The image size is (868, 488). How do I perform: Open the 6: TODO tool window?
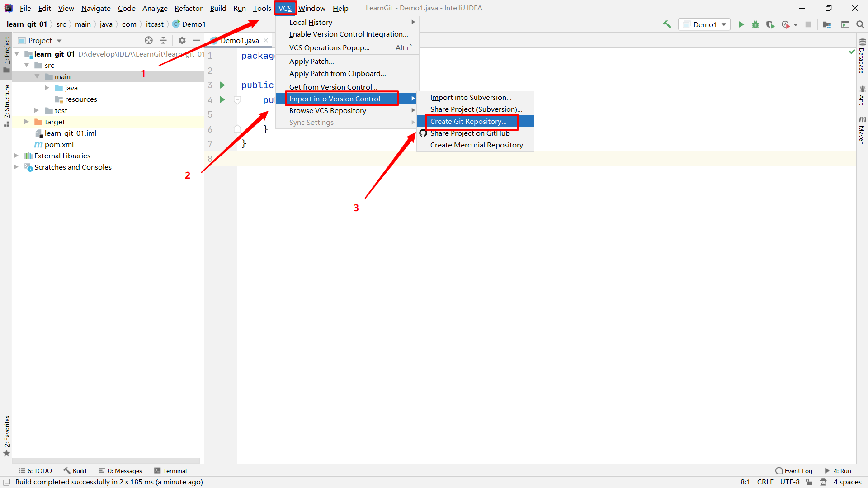click(36, 471)
